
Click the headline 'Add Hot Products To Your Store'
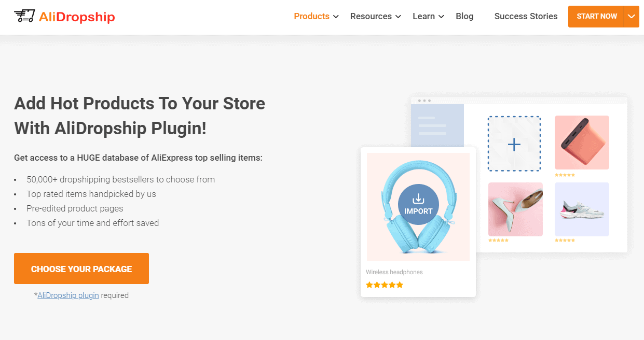(140, 103)
